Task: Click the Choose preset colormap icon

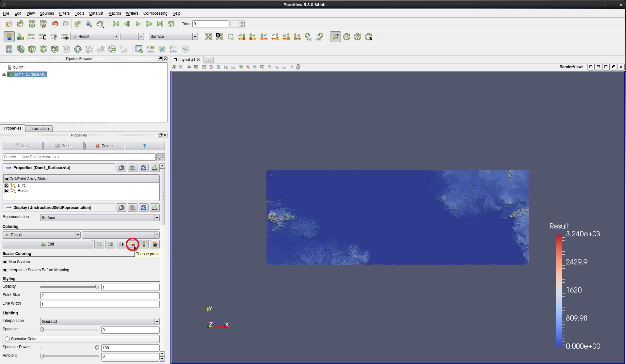Action: [132, 244]
